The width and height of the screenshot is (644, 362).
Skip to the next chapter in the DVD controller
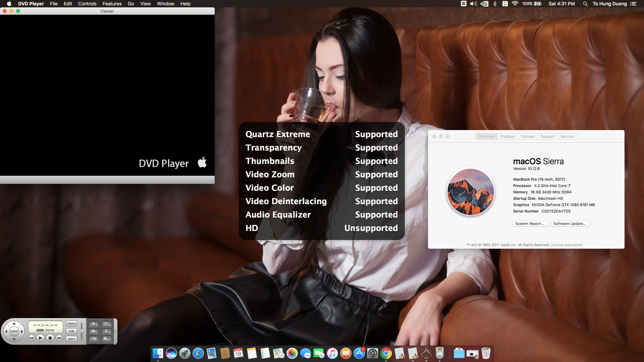pos(59,338)
